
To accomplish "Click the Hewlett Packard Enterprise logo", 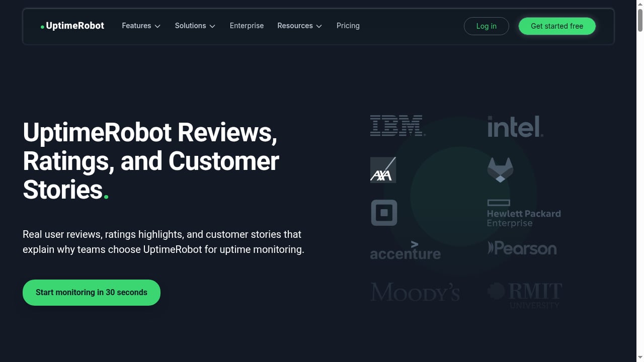I will (524, 213).
